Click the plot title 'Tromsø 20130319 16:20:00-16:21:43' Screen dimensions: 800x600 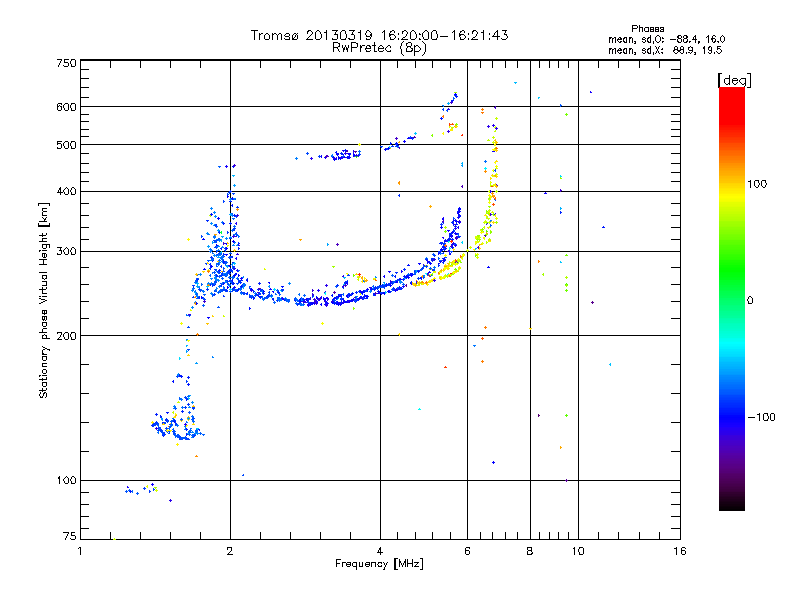tap(380, 35)
